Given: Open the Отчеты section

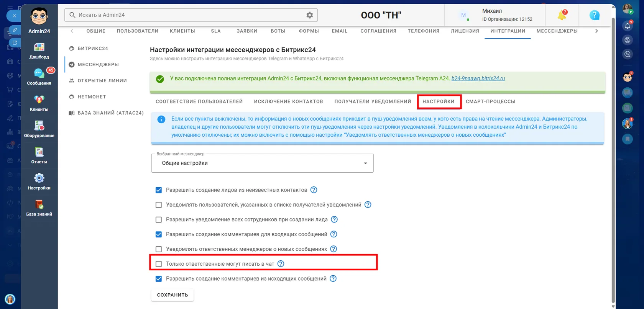Looking at the screenshot, I should 39,155.
